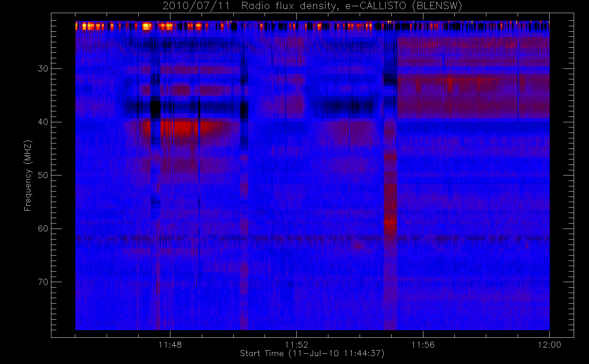This screenshot has height=364, width=589.
Task: Click the 40 MHz frequency tick label
Action: click(43, 122)
